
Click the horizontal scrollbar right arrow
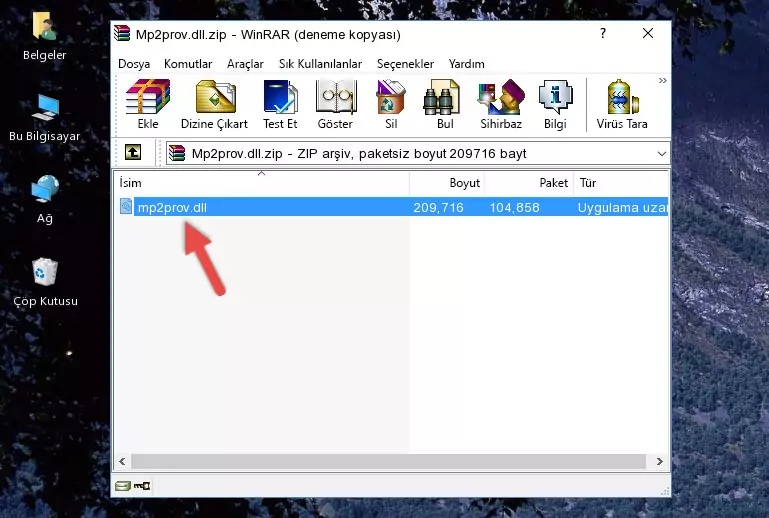[660, 462]
